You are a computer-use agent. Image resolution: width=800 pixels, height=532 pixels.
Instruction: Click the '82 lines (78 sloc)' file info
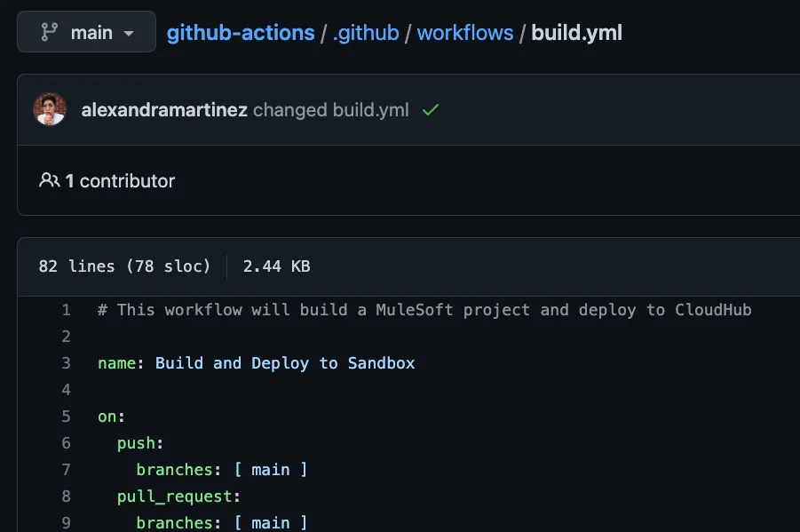124,266
